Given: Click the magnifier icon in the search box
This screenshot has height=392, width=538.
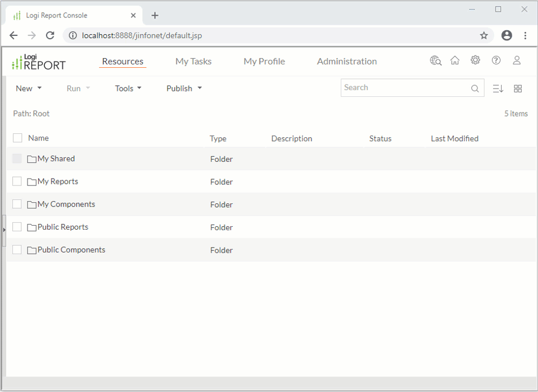Looking at the screenshot, I should pyautogui.click(x=474, y=88).
